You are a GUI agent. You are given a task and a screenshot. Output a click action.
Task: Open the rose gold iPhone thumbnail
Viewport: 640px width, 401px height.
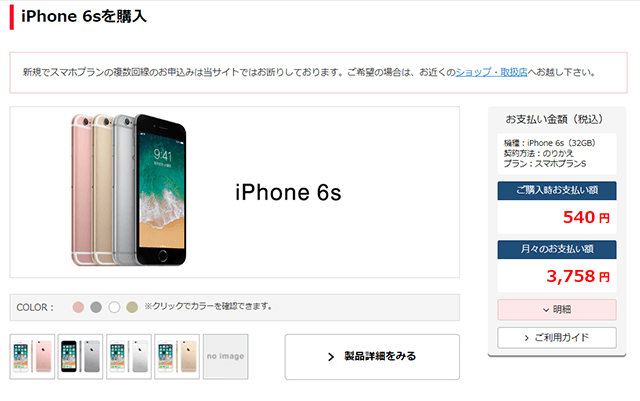pyautogui.click(x=32, y=356)
